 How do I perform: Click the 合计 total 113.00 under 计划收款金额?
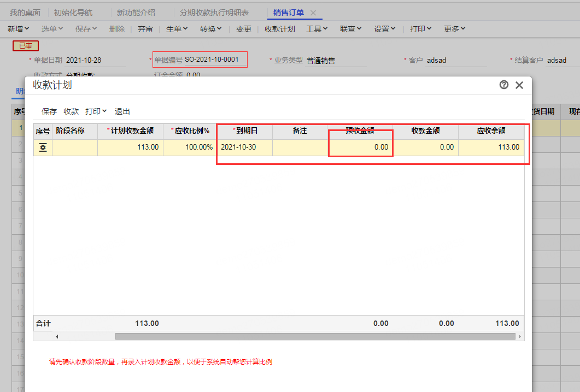pyautogui.click(x=147, y=324)
